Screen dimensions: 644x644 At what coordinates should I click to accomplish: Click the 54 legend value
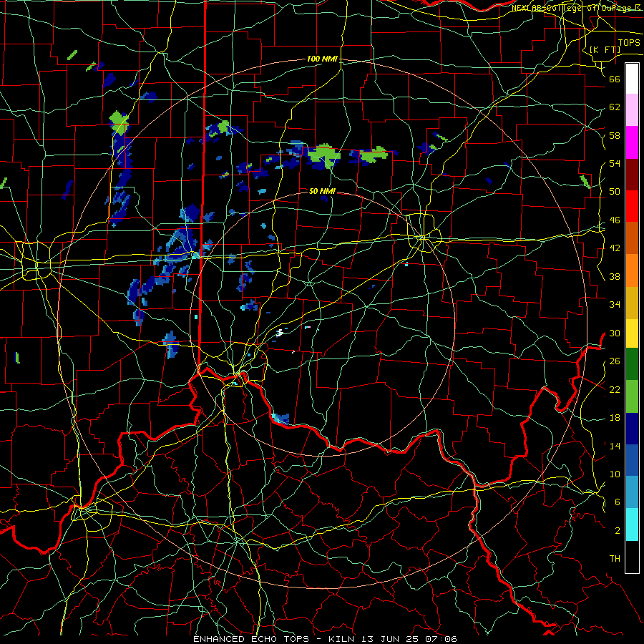[615, 163]
